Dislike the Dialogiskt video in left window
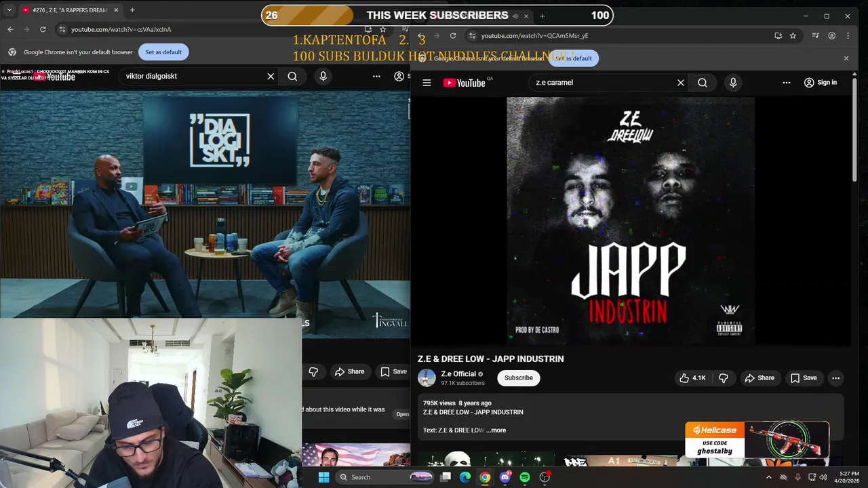868x488 pixels. tap(313, 371)
